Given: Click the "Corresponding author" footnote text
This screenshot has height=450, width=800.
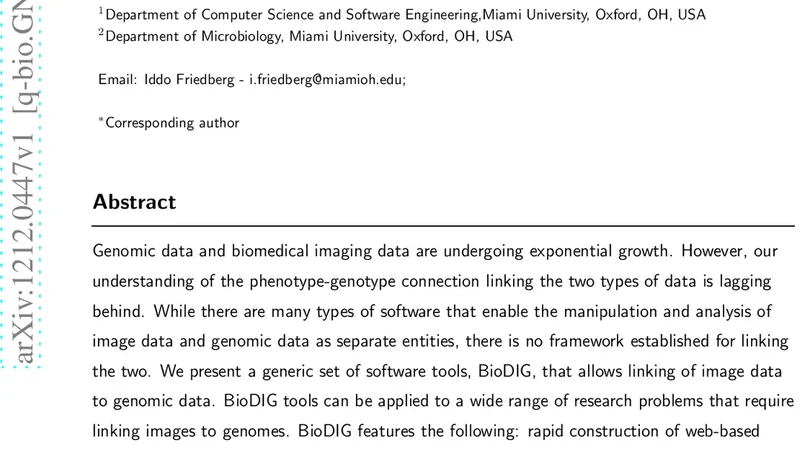Looking at the screenshot, I should coord(172,123).
